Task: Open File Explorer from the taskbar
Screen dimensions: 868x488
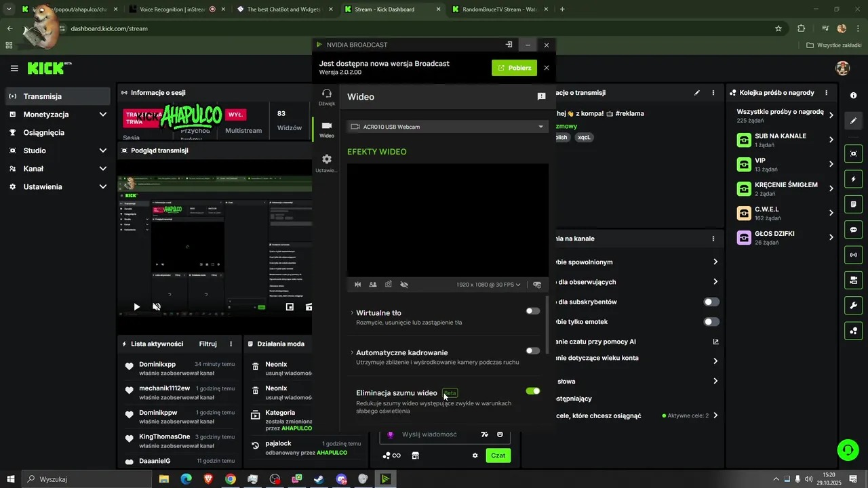Action: 164,479
